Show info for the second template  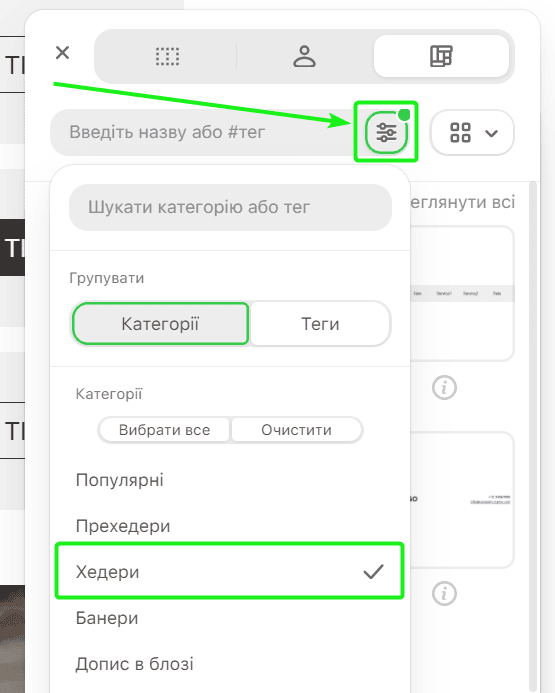point(444,593)
